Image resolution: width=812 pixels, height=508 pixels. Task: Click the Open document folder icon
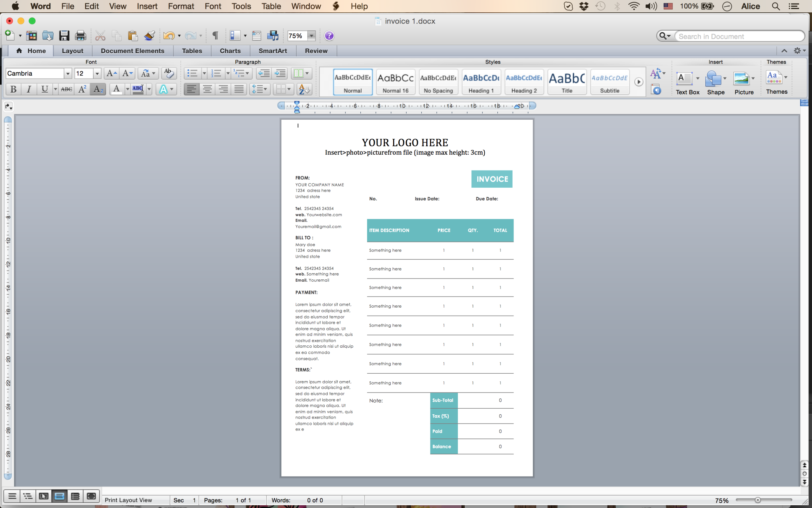pos(48,36)
